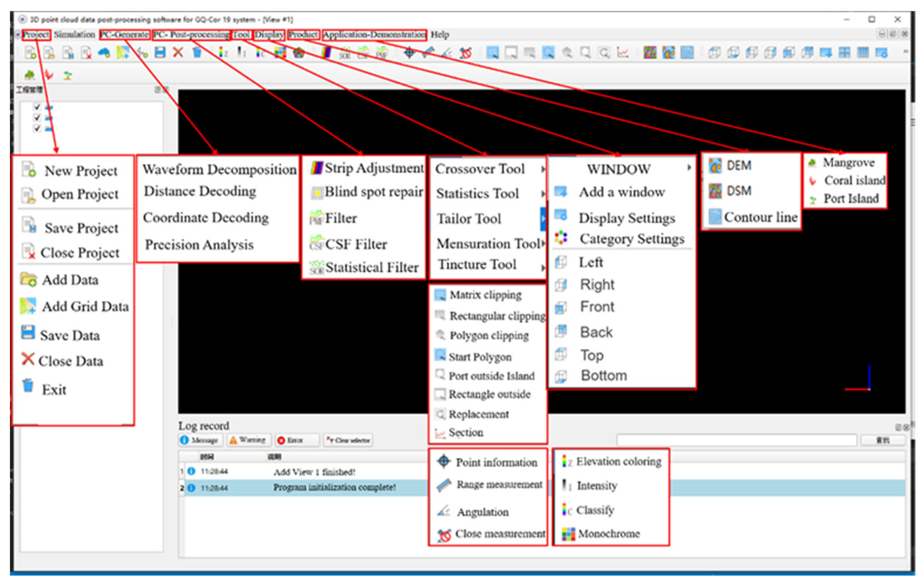
Task: Toggle the first checkbox in project tree
Action: point(37,107)
